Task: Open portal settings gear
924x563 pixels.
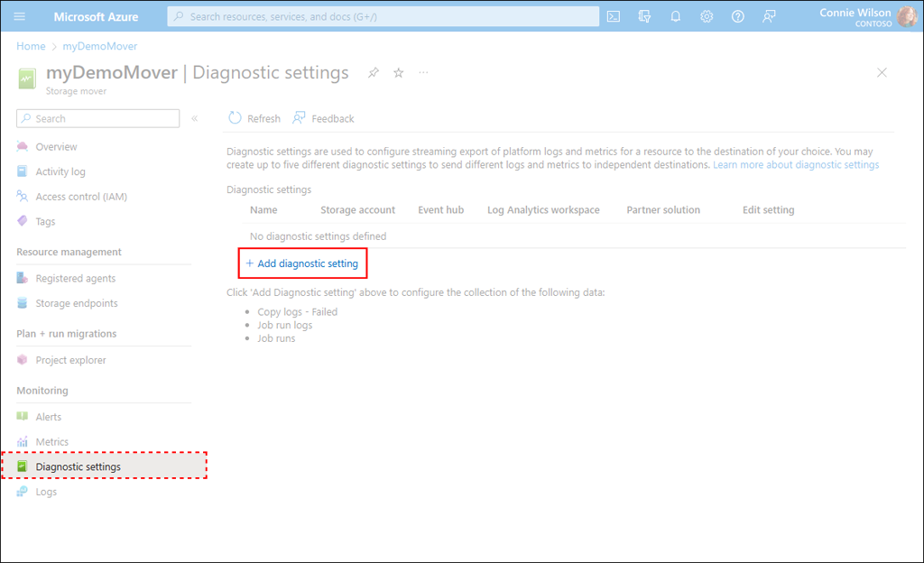Action: [707, 16]
